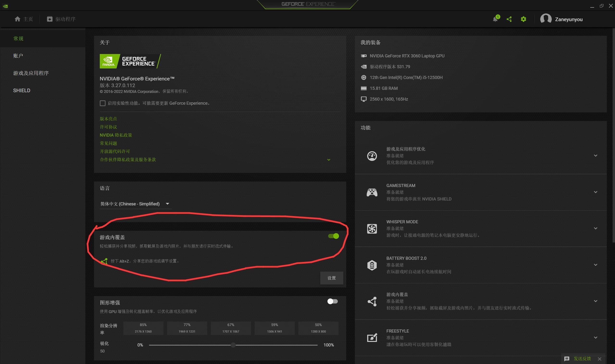Screen dimensions: 615x364
Task: Click the share icon for 游戏内覆盖 feature
Action: click(372, 302)
